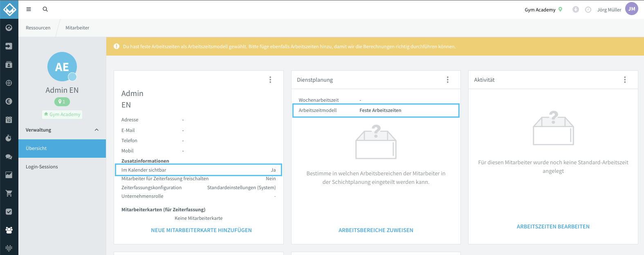The width and height of the screenshot is (644, 255).
Task: Open the euro finance sidebar icon
Action: tap(9, 101)
